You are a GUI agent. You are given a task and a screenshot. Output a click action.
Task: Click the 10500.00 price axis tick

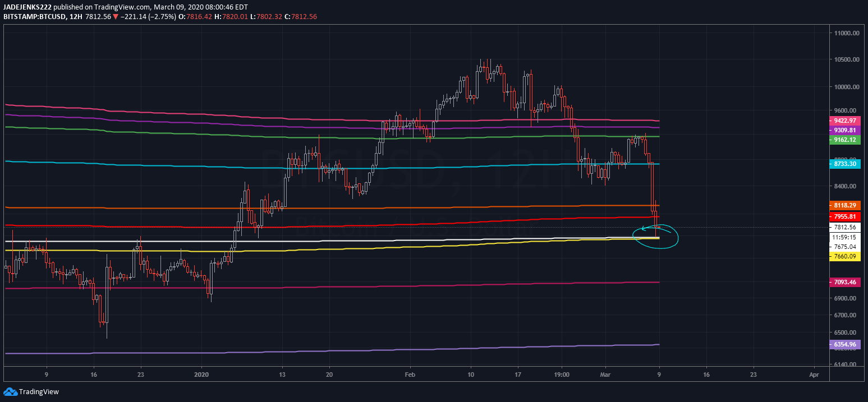point(846,59)
